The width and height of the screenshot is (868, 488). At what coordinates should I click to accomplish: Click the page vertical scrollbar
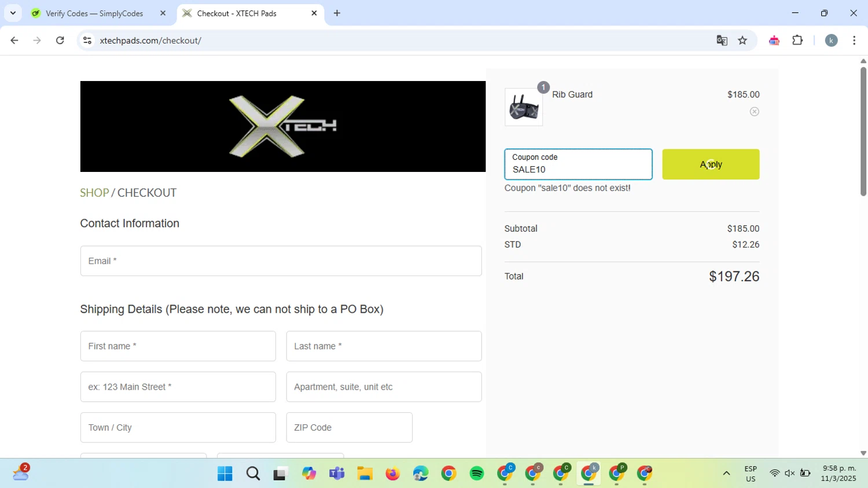pyautogui.click(x=863, y=132)
